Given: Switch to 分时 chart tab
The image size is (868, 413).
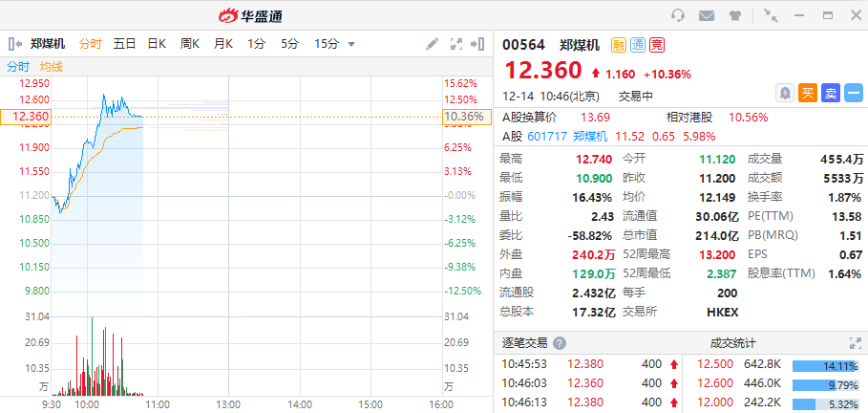Looking at the screenshot, I should point(90,44).
